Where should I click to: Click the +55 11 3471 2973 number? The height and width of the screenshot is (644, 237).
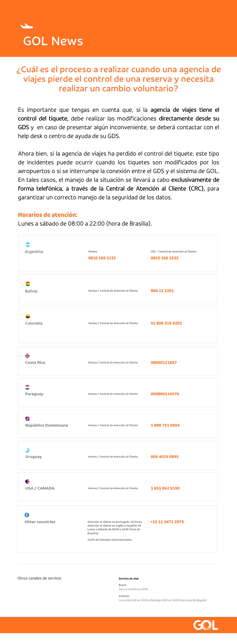(167, 522)
